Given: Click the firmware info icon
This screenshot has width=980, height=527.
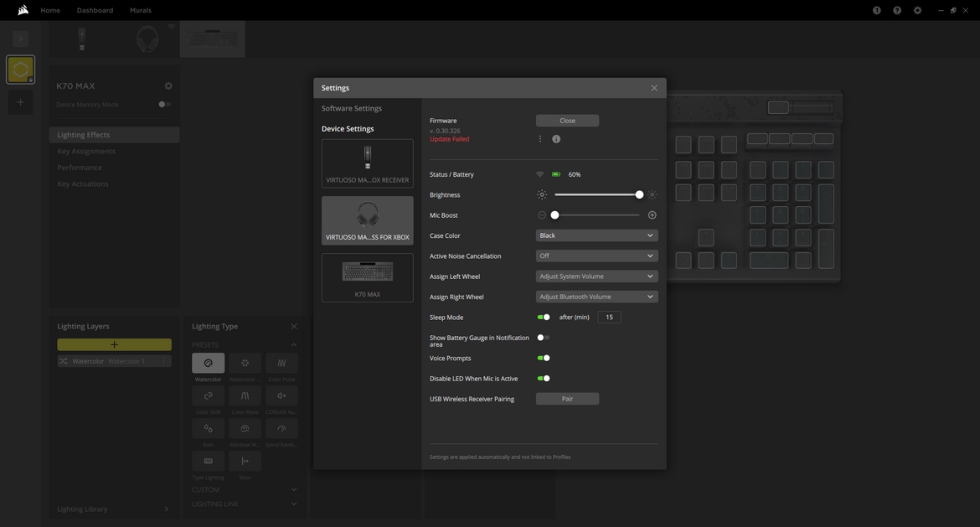Looking at the screenshot, I should point(556,139).
